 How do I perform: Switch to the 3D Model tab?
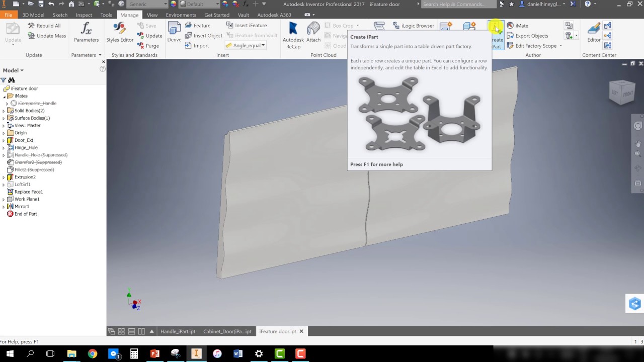[x=33, y=15]
